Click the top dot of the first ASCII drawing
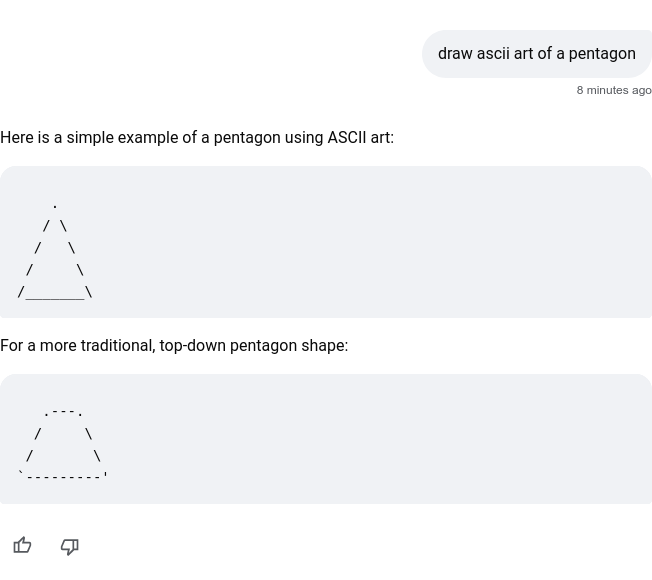Viewport: 652px width, 580px height. tap(55, 206)
